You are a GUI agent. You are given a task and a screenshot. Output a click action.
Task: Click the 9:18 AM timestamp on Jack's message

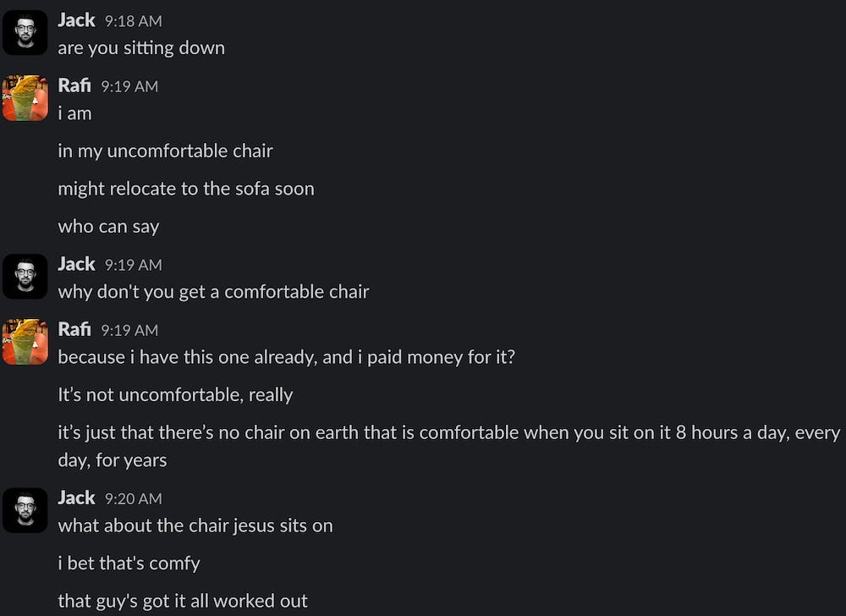click(130, 20)
